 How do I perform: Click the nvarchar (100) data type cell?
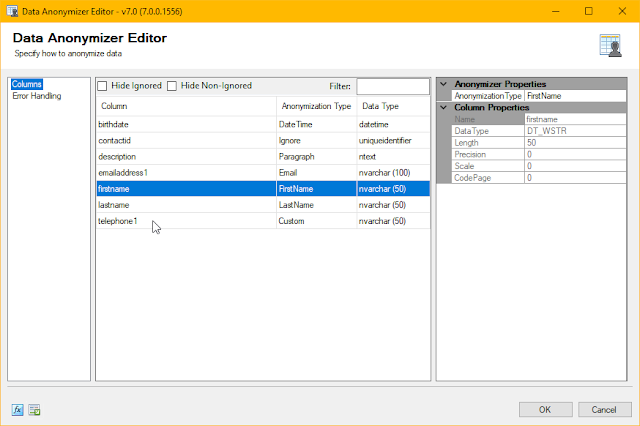[x=393, y=173]
